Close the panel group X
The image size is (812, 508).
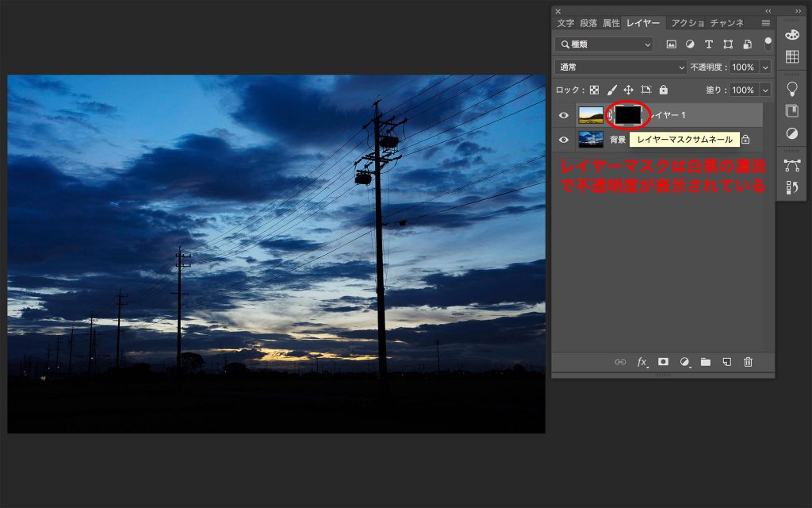click(x=558, y=11)
